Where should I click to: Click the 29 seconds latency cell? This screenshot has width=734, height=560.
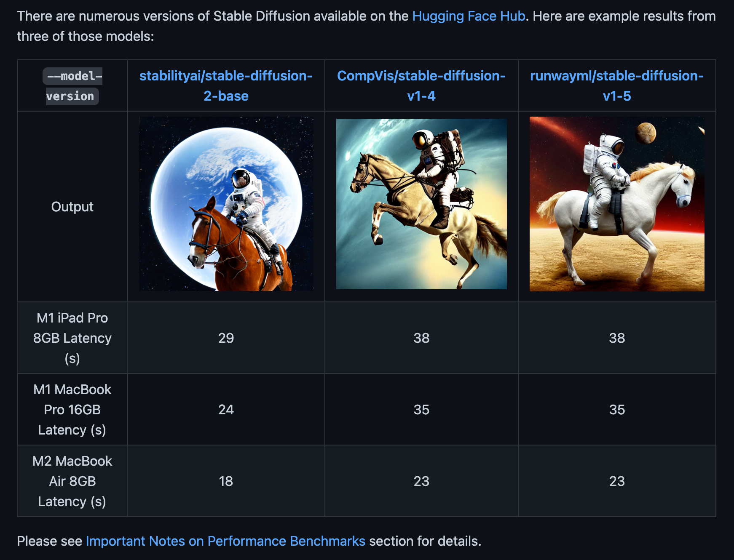[226, 338]
